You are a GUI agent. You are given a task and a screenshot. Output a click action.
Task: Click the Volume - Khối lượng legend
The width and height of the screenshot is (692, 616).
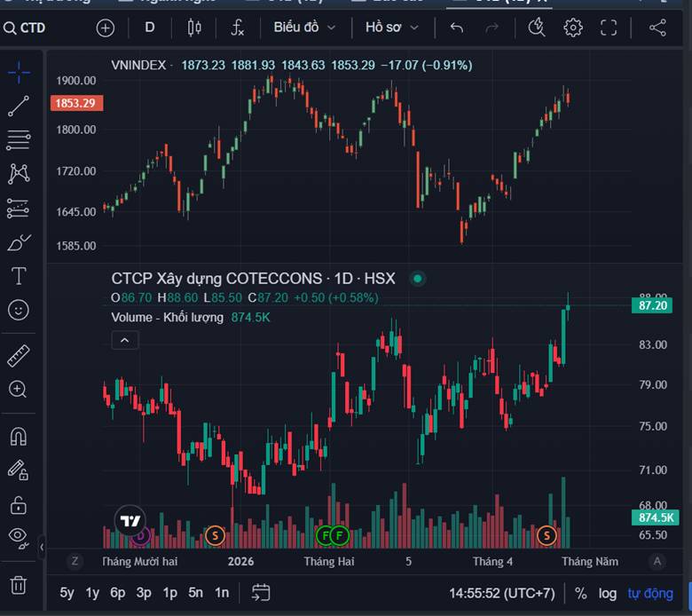168,317
